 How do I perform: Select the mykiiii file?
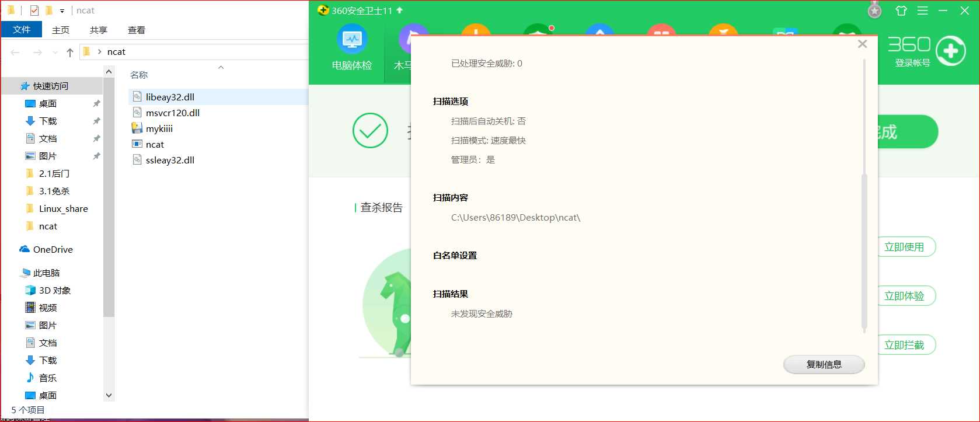point(159,128)
